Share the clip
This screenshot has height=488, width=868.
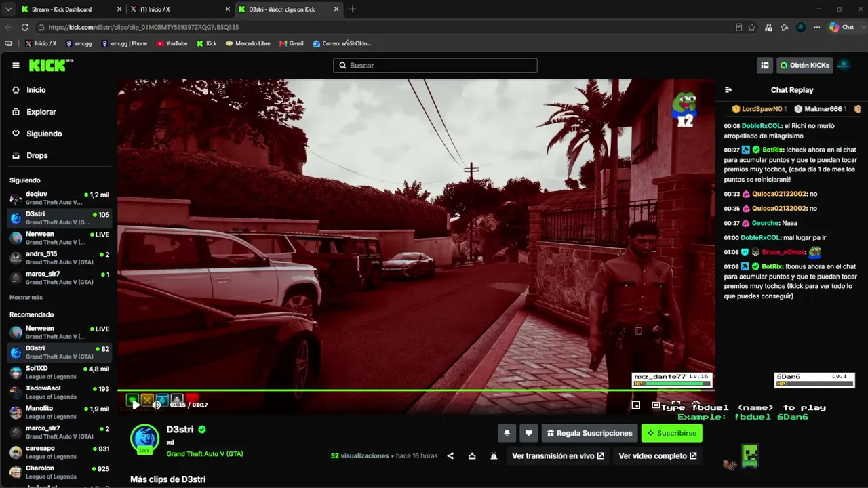pyautogui.click(x=450, y=456)
